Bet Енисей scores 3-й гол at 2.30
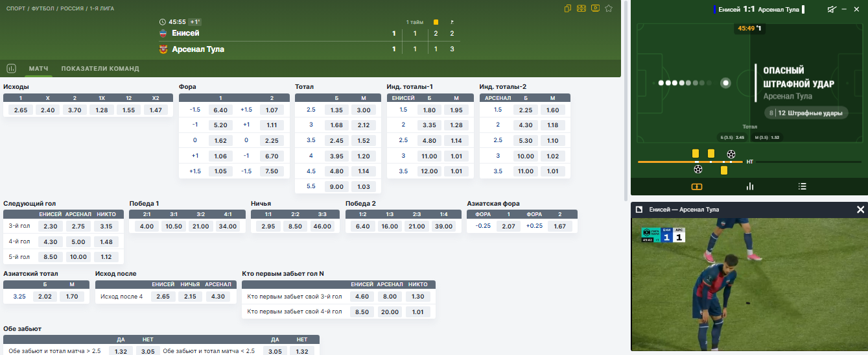Image resolution: width=868 pixels, height=355 pixels. click(x=50, y=226)
